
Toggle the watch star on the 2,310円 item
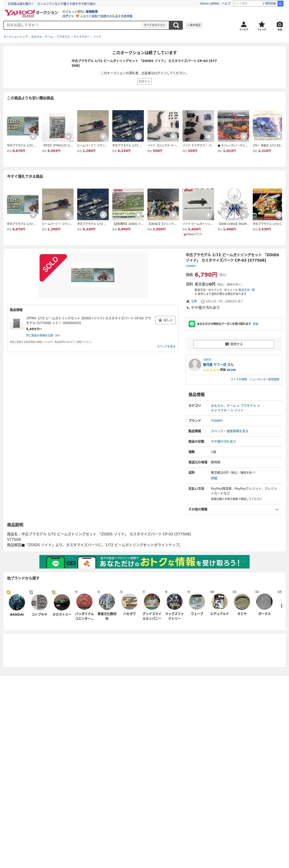coord(278,137)
